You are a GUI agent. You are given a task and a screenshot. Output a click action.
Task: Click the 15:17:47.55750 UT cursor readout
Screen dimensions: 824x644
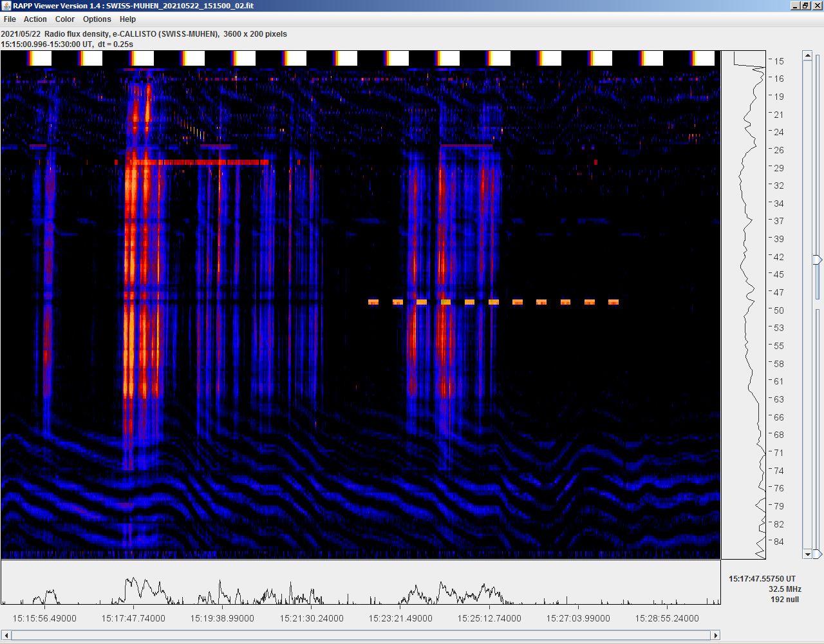762,579
